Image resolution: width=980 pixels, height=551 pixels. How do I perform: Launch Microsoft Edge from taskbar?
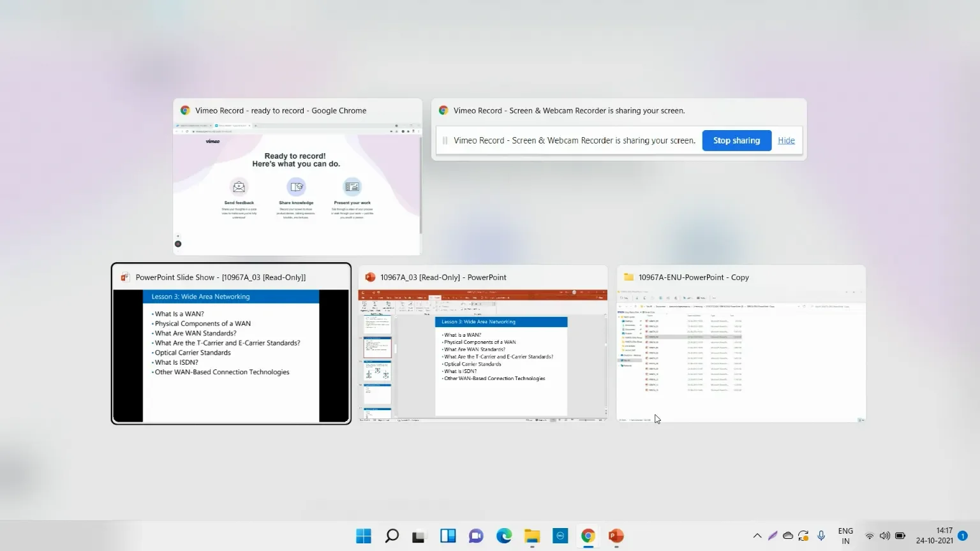point(504,536)
